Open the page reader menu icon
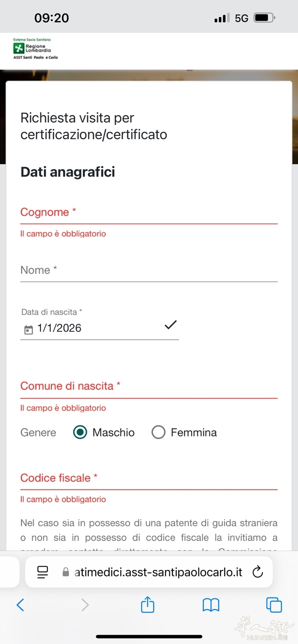 [43, 572]
